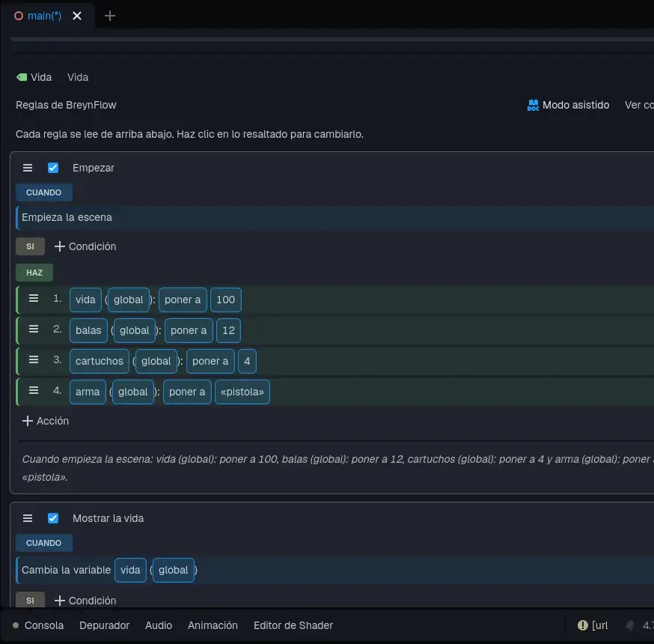Image resolution: width=654 pixels, height=644 pixels.
Task: Click handle of action 2 balas row
Action: (x=34, y=329)
